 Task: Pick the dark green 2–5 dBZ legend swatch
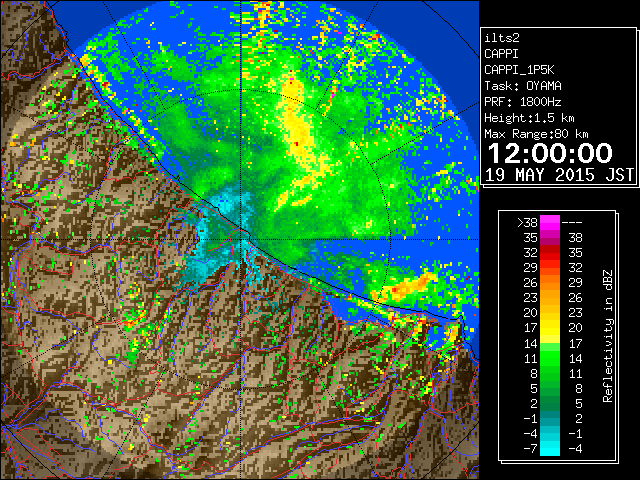pyautogui.click(x=550, y=403)
